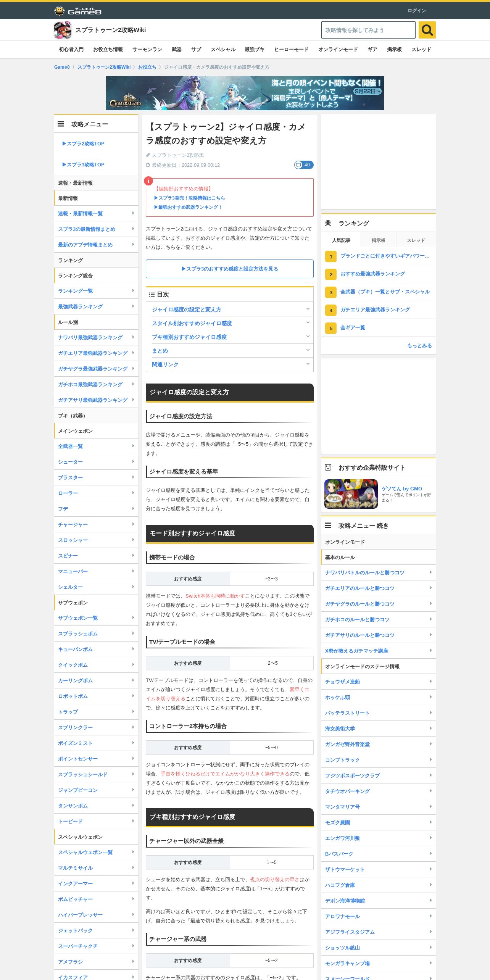Open スプラ3発売！攻略情報はこちら link
This screenshot has width=490, height=980.
click(x=190, y=198)
